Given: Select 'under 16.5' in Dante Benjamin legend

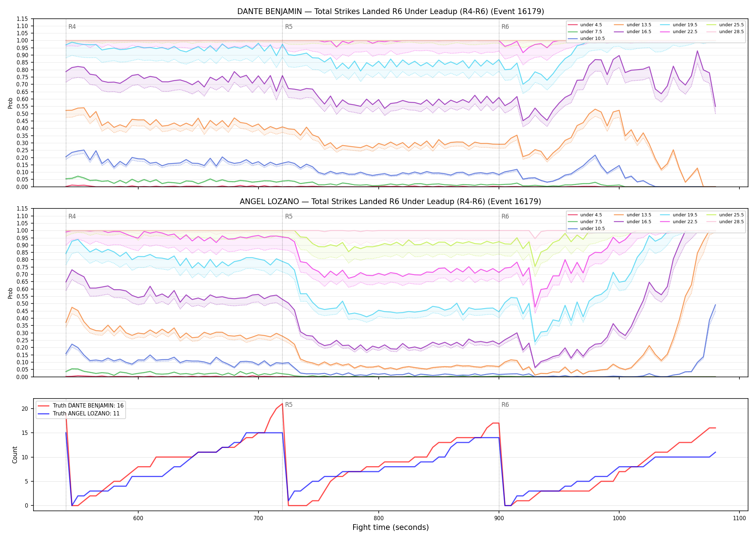Looking at the screenshot, I should (x=633, y=32).
